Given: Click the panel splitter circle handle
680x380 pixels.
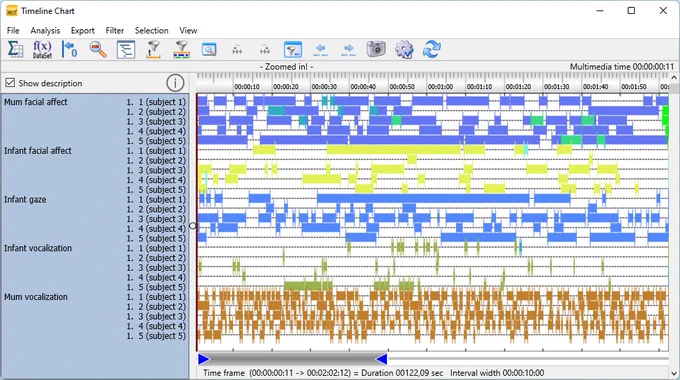Looking at the screenshot, I should coord(193,226).
